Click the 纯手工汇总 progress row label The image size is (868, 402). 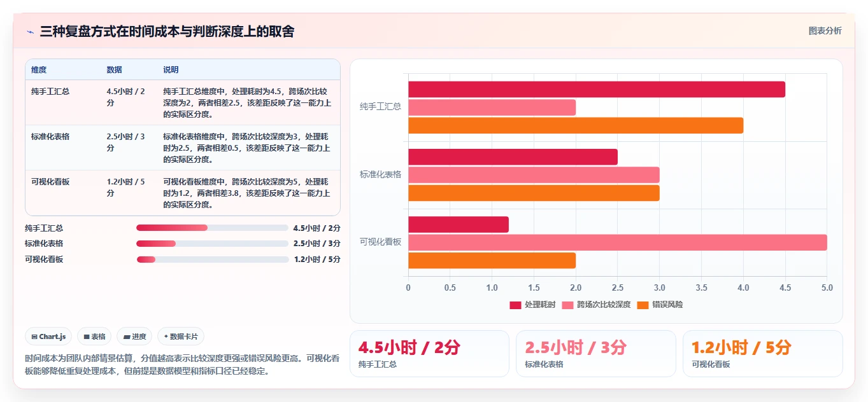point(44,228)
